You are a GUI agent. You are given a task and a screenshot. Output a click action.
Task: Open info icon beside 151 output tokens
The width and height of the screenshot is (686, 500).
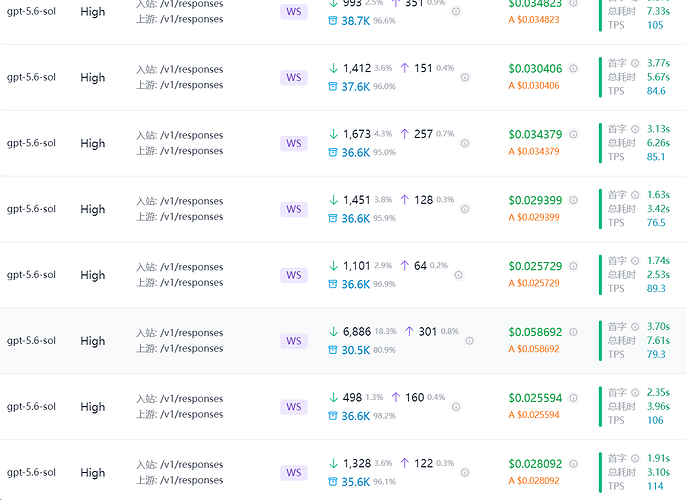(465, 77)
